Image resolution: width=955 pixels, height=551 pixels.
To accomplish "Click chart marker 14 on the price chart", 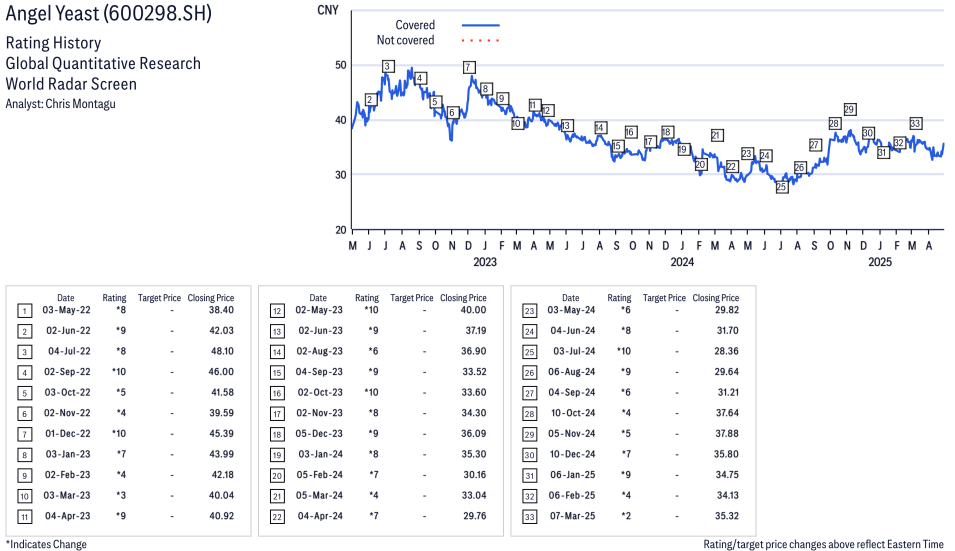I will coord(601,128).
